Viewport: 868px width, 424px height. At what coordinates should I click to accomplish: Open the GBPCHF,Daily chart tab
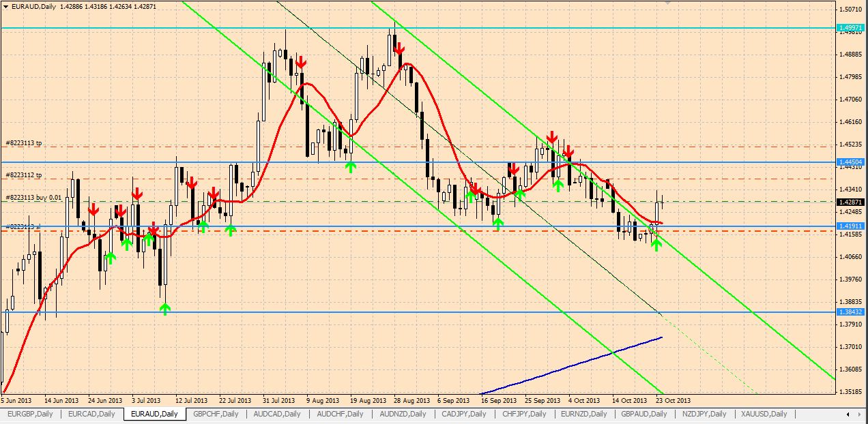(x=216, y=414)
